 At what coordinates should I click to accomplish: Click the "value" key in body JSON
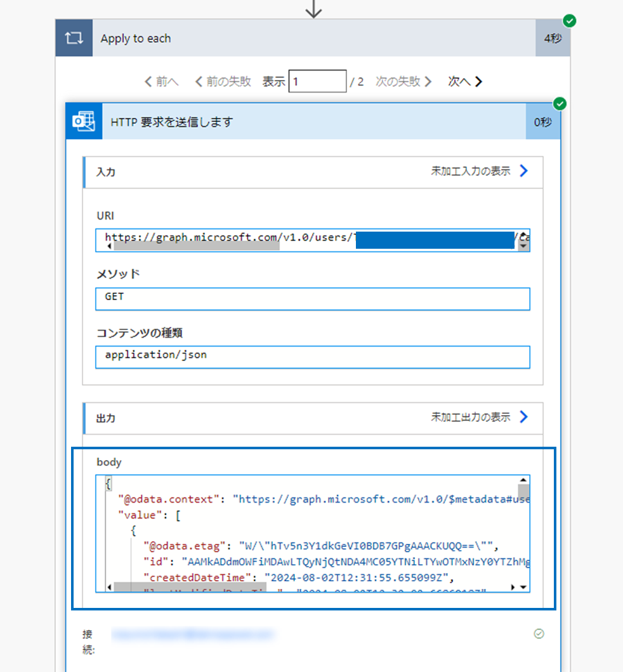(140, 515)
